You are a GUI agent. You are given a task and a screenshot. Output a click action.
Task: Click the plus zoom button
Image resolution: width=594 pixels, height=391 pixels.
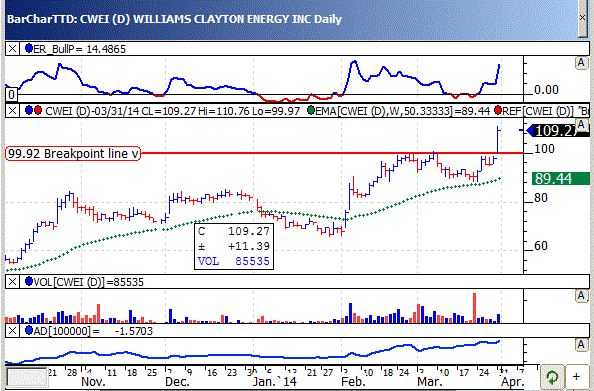(x=576, y=377)
